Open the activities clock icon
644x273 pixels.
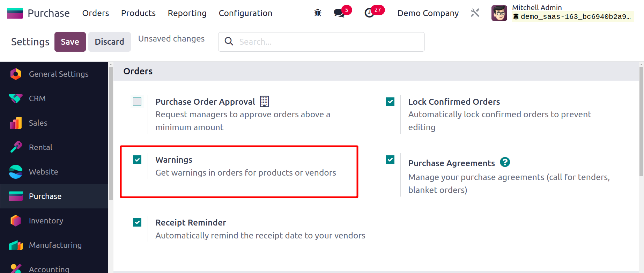click(x=369, y=13)
